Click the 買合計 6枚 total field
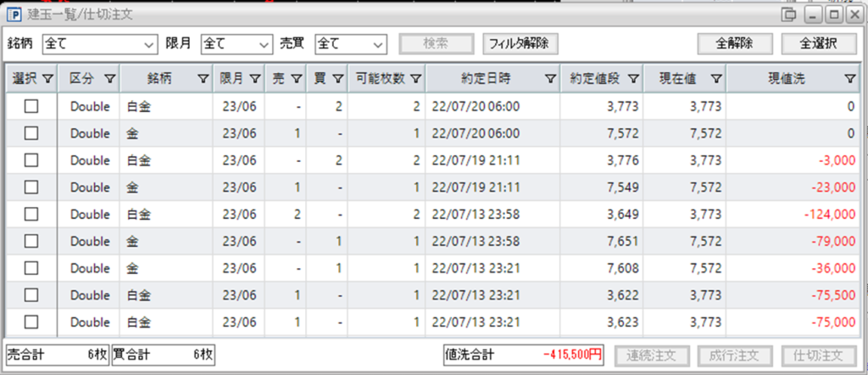The width and height of the screenshot is (868, 375). coord(164,355)
